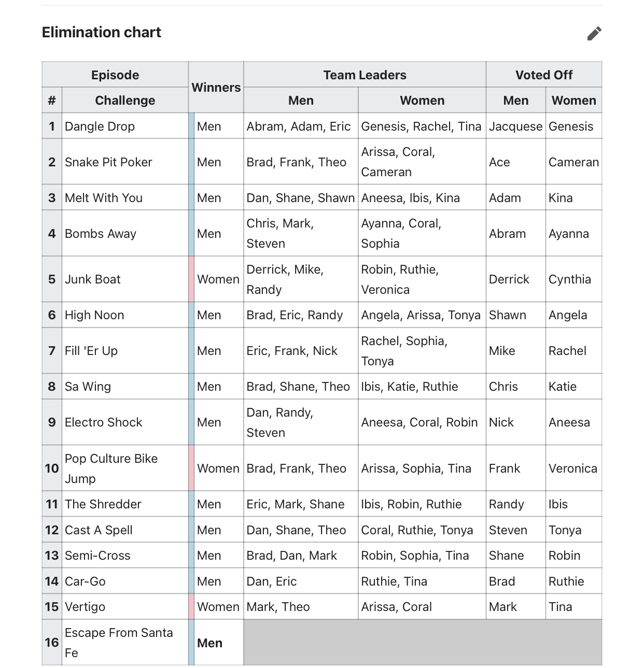Select the Elimination chart heading

pyautogui.click(x=102, y=32)
